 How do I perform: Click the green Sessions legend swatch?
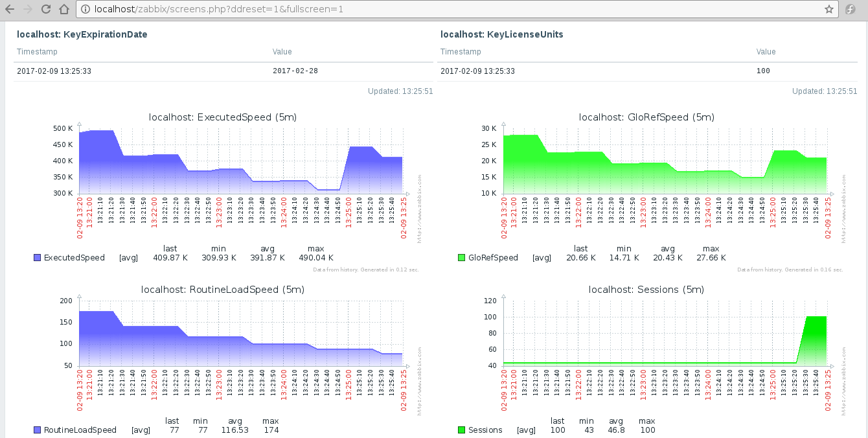[461, 430]
